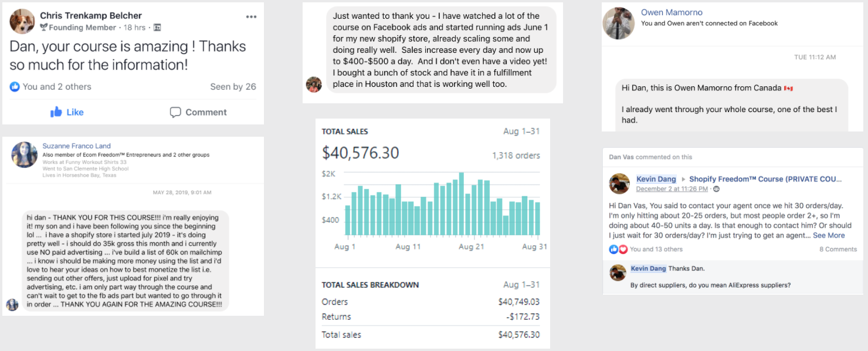Open the three-dot post options menu
The width and height of the screenshot is (868, 351).
click(x=251, y=16)
